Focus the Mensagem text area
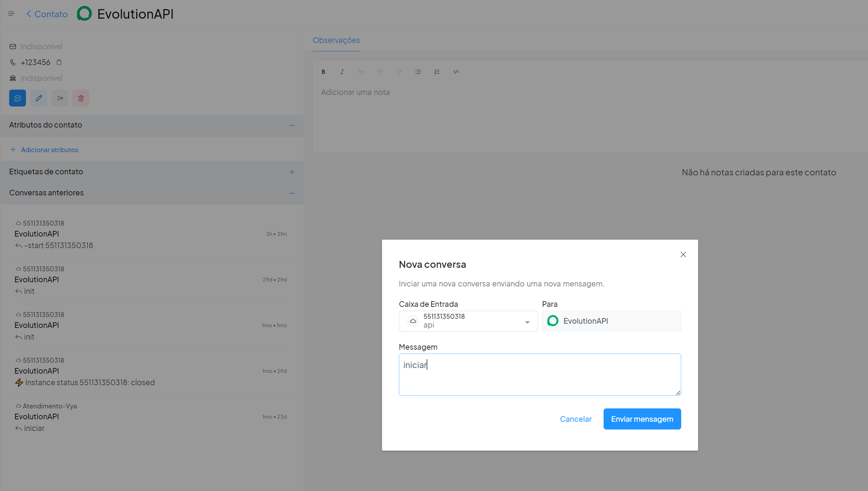 [x=540, y=375]
